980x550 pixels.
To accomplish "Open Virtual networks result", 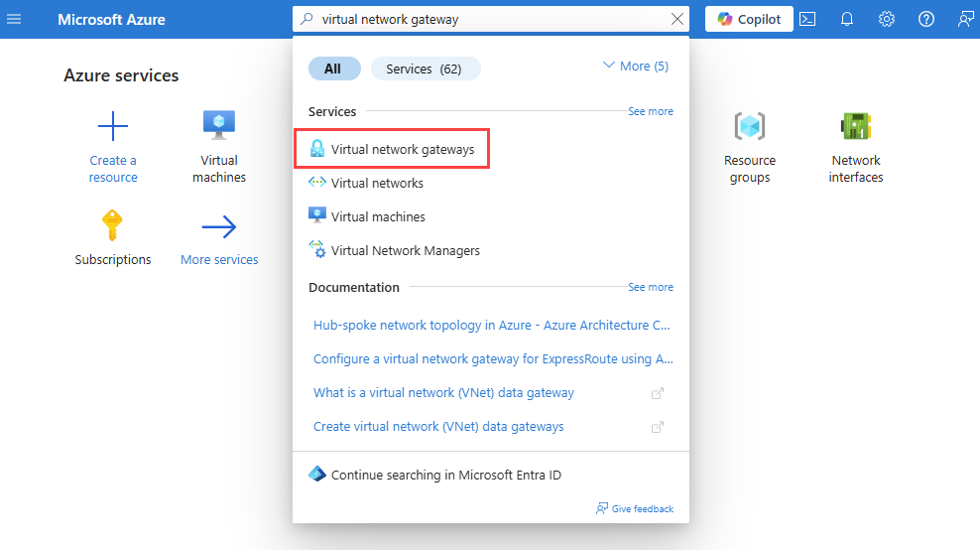I will click(x=377, y=183).
